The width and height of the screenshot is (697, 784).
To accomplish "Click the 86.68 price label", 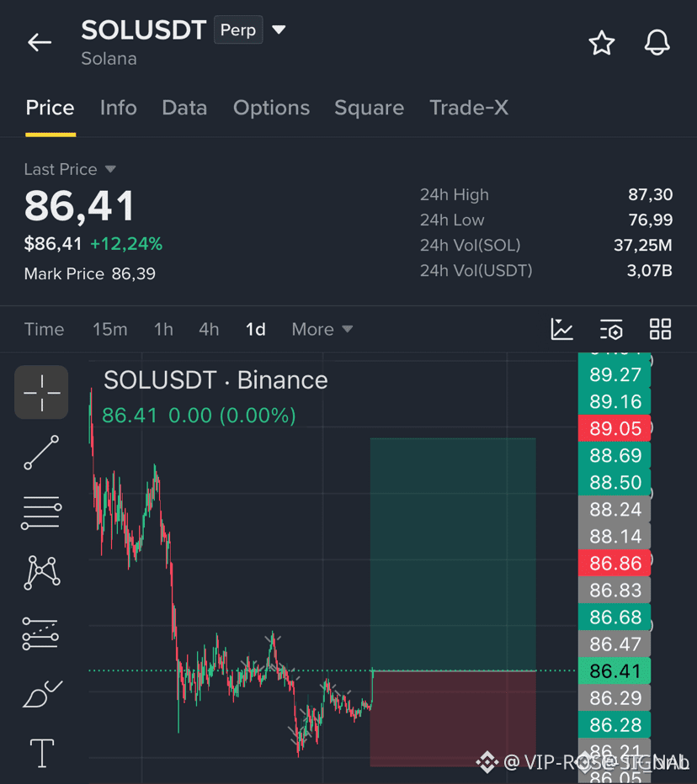I will [x=615, y=617].
